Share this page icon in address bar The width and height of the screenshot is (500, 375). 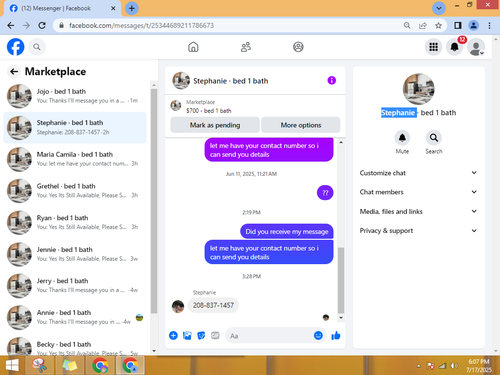[x=423, y=25]
